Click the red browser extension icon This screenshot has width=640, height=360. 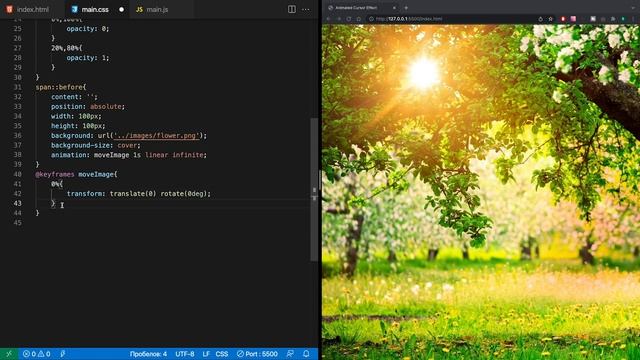(563, 19)
